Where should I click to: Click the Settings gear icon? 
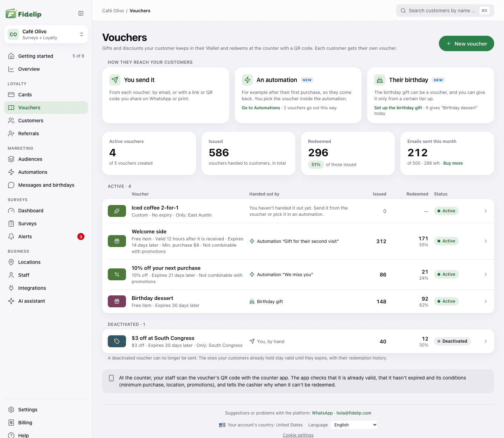[x=11, y=410]
